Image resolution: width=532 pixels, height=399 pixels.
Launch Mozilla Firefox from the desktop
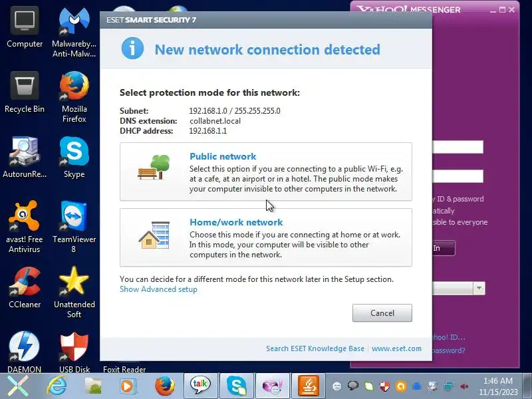(x=74, y=97)
